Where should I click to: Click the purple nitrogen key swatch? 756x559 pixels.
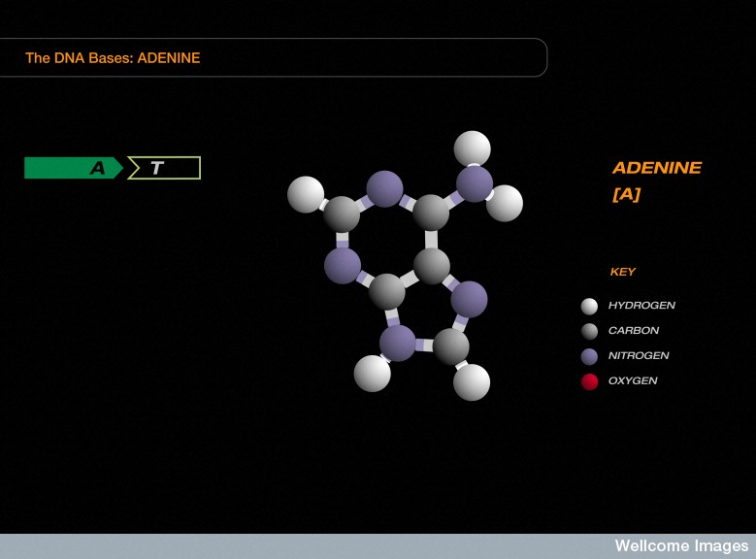(589, 356)
